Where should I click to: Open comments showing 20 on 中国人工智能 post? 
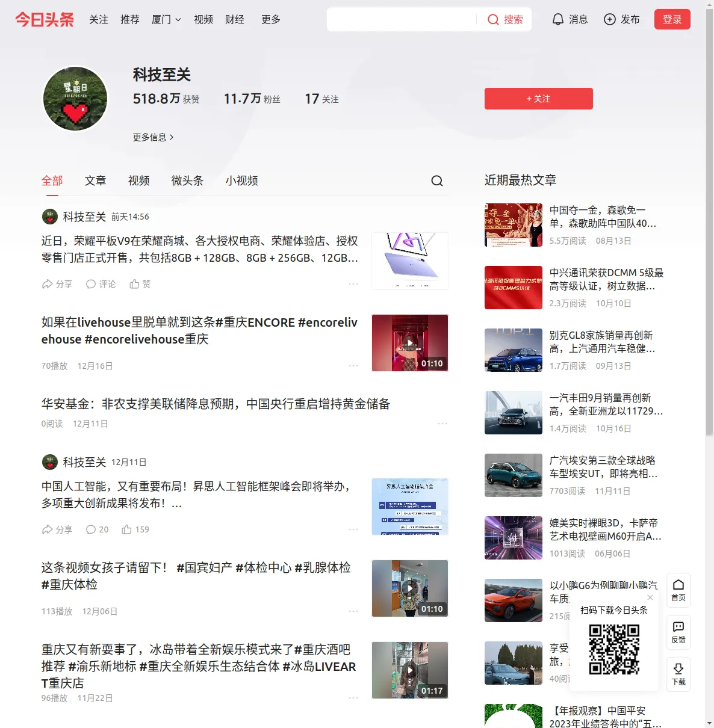pyautogui.click(x=97, y=529)
